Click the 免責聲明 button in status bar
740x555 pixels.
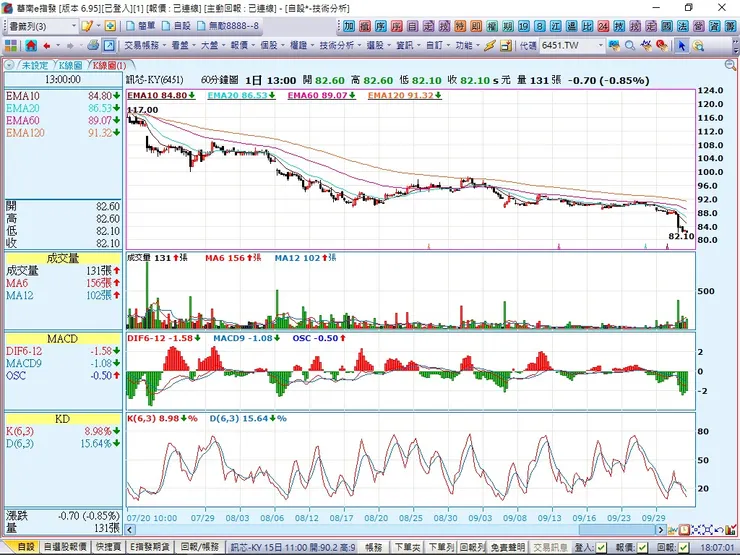(507, 547)
